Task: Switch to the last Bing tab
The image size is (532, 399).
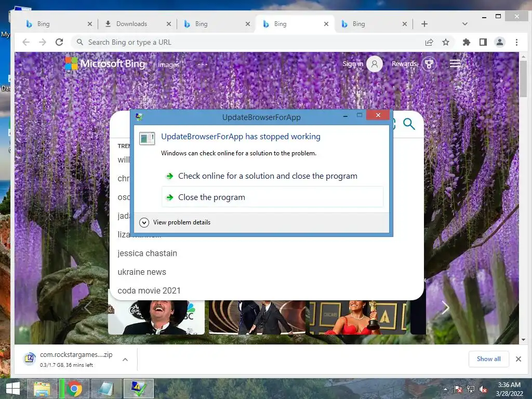Action: click(x=373, y=24)
